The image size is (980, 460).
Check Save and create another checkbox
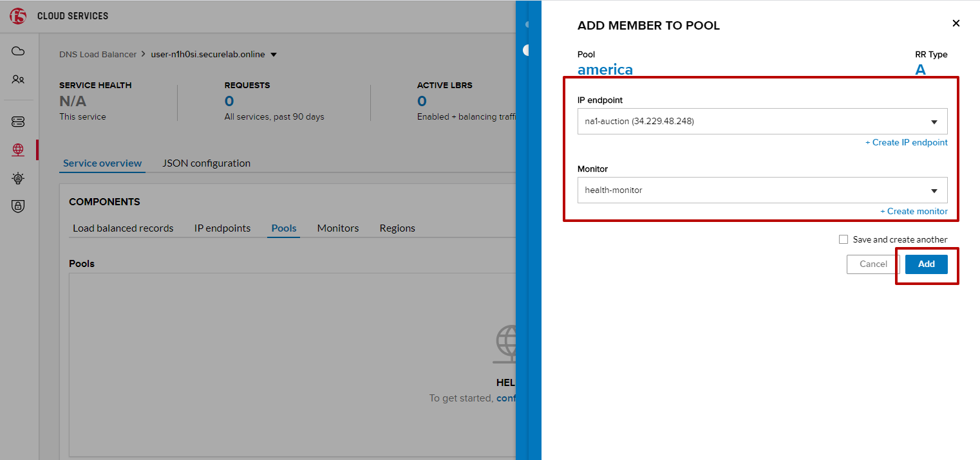point(843,239)
